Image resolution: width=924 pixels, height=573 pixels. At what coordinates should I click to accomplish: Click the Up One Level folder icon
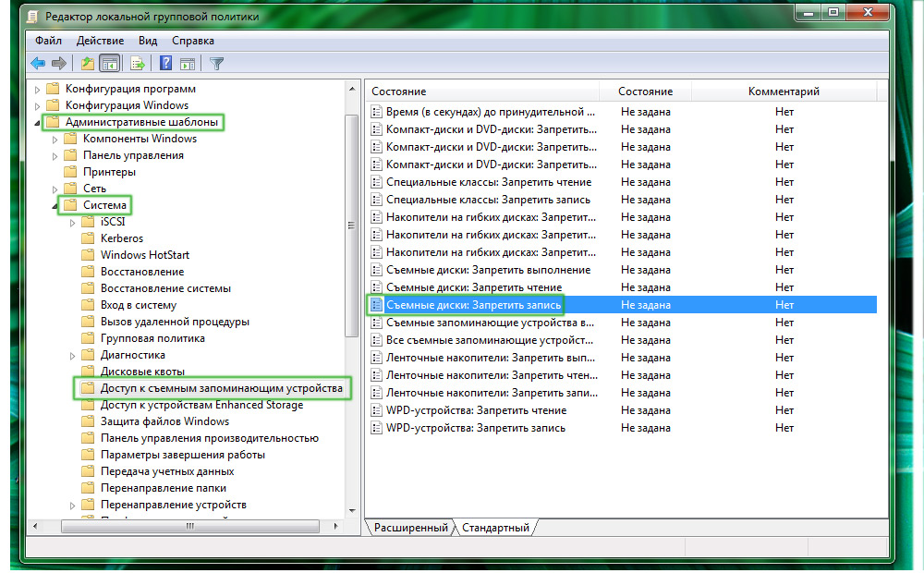[88, 64]
